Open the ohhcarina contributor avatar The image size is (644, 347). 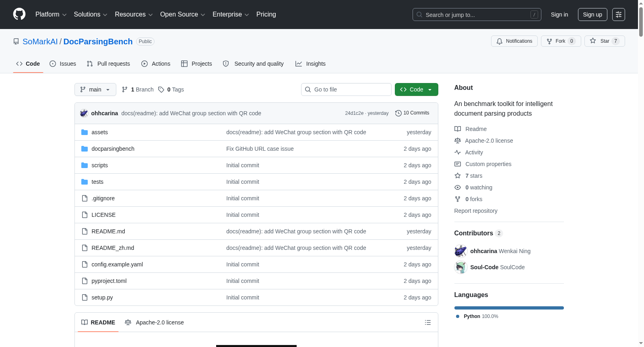pos(460,251)
